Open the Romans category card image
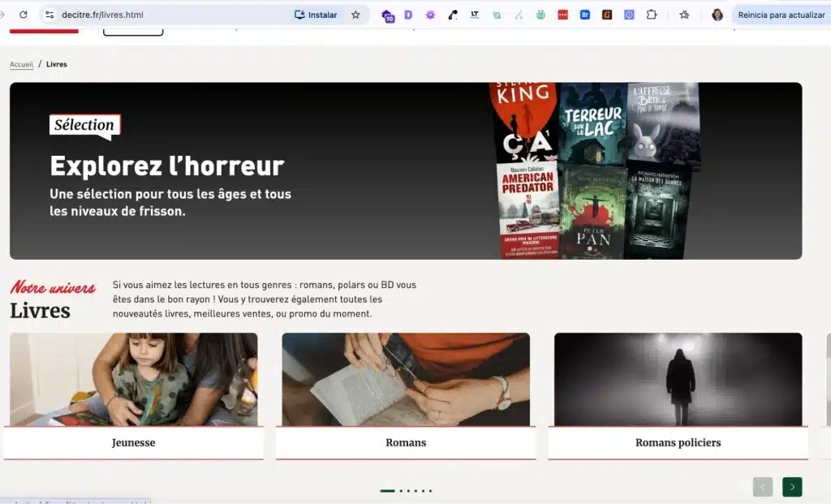831x504 pixels. pos(406,380)
